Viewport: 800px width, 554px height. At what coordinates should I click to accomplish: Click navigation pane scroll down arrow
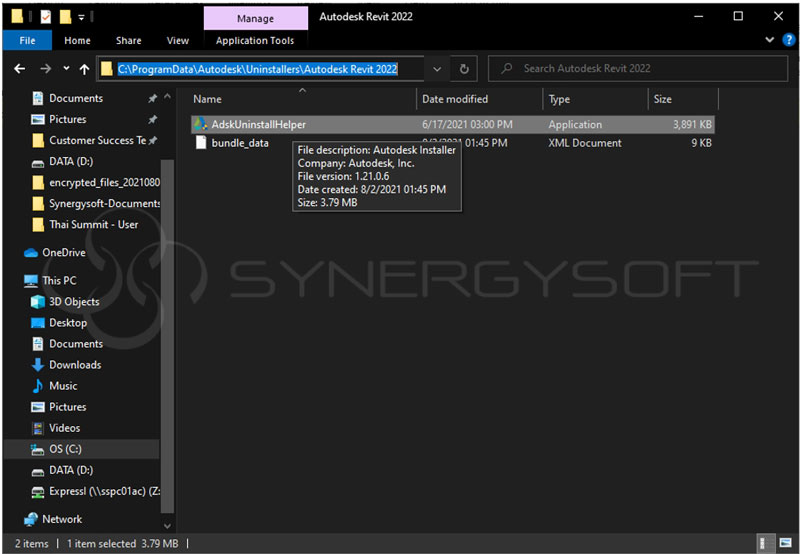(x=167, y=525)
